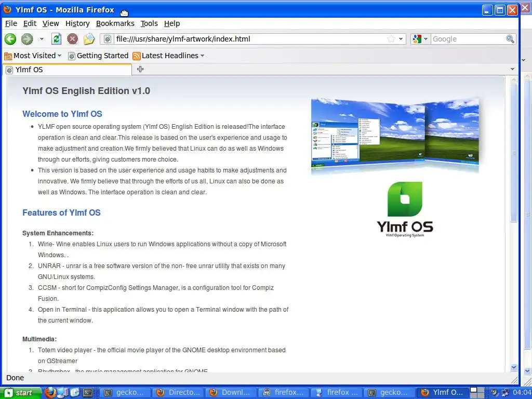Click the 'Done' status bar text

15,378
